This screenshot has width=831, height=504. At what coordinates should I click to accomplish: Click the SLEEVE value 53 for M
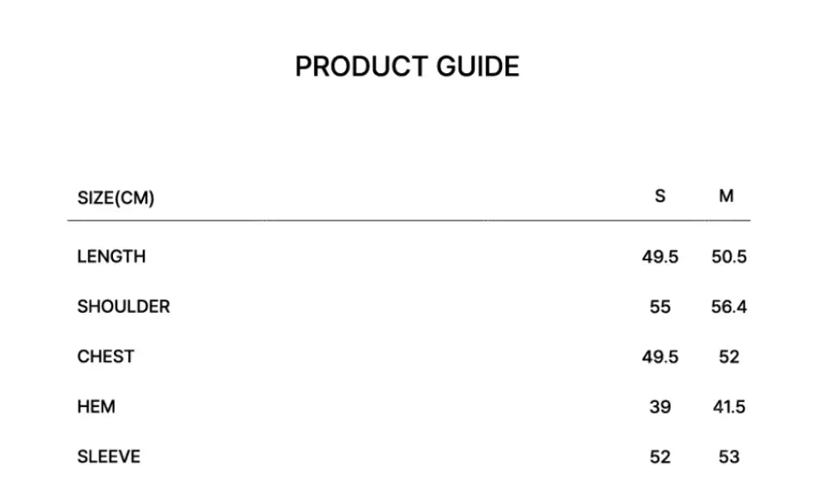[x=729, y=457]
